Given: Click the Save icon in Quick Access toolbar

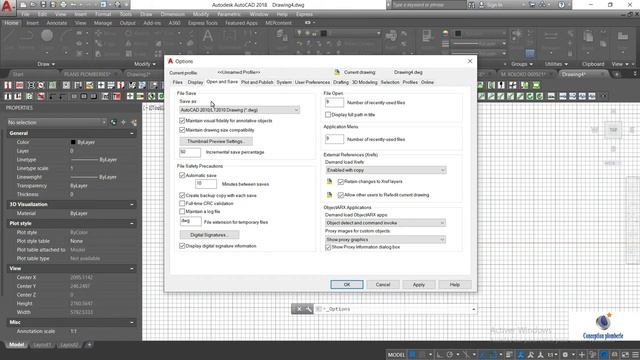Looking at the screenshot, I should click(x=43, y=5).
